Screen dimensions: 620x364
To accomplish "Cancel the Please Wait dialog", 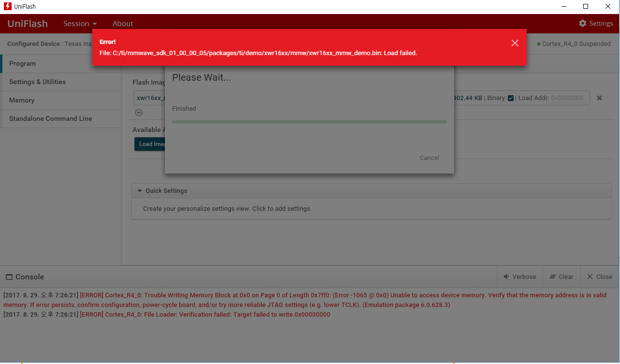I will [429, 158].
